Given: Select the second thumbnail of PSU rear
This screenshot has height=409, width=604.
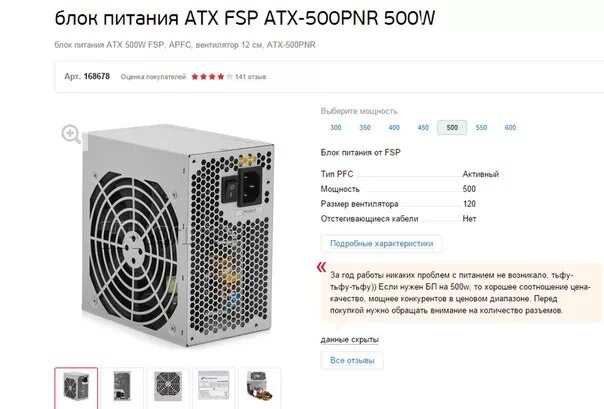Looking at the screenshot, I should coord(122,388).
